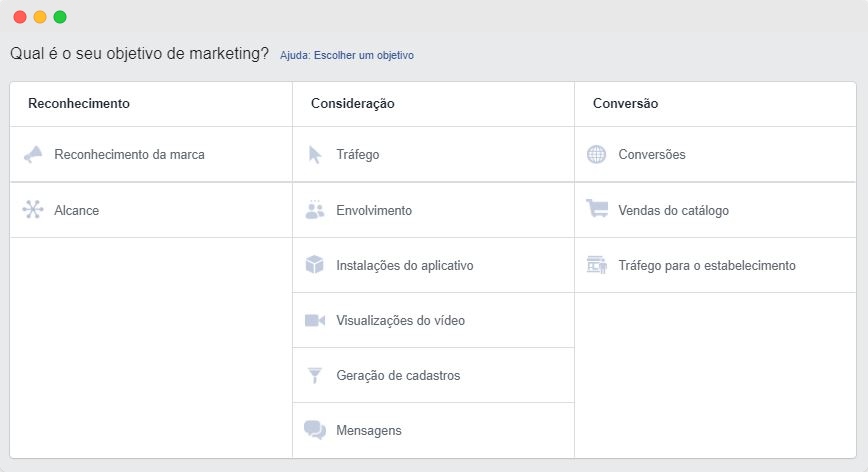Viewport: 868px width, 472px height.
Task: Click the Conversão column header
Action: [x=625, y=103]
